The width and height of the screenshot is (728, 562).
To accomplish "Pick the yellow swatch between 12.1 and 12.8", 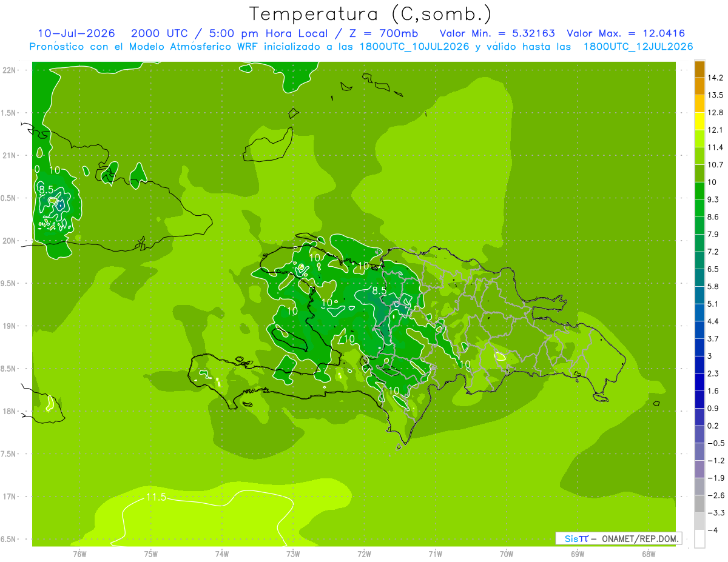I will [699, 121].
